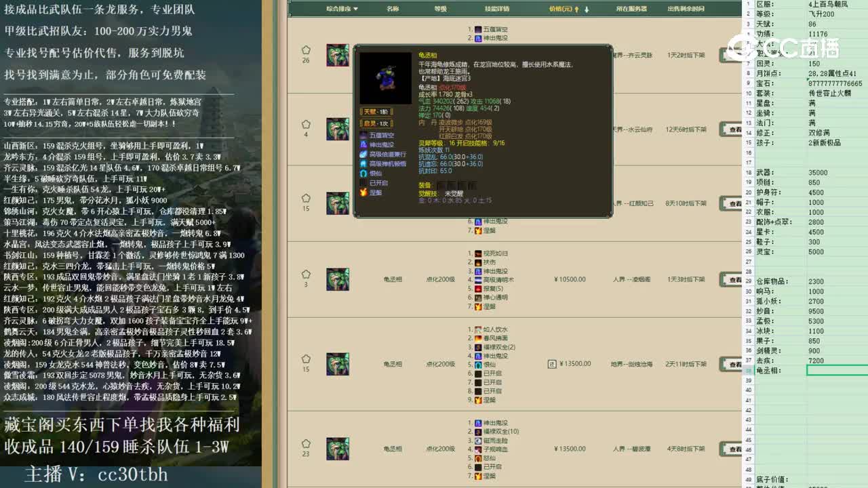This screenshot has width=868, height=488.
Task: Select the 高级神机妙算 skill icon
Action: (363, 164)
